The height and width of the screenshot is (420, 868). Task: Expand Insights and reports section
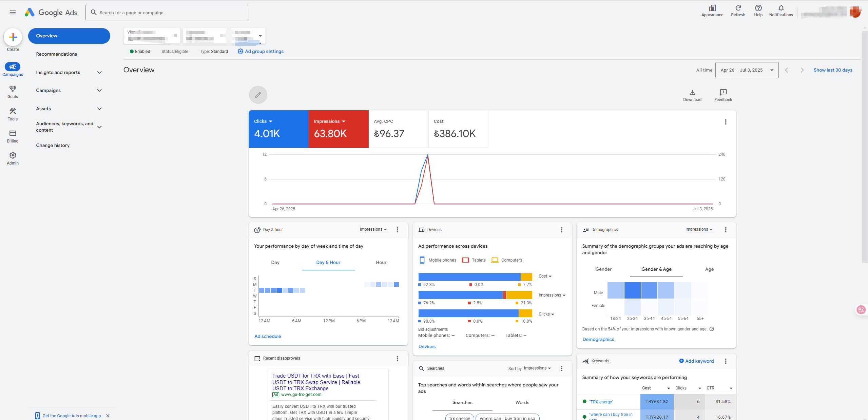point(99,72)
